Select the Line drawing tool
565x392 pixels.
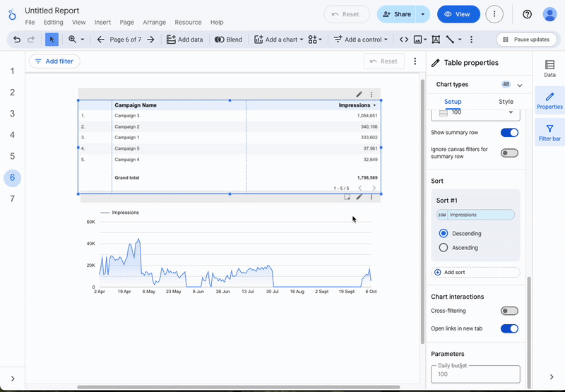(x=450, y=40)
